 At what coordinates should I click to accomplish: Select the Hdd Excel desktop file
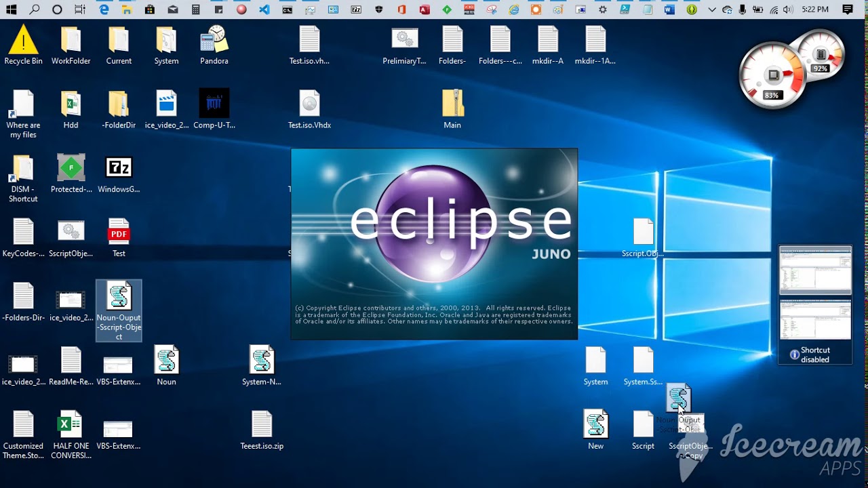click(x=71, y=109)
